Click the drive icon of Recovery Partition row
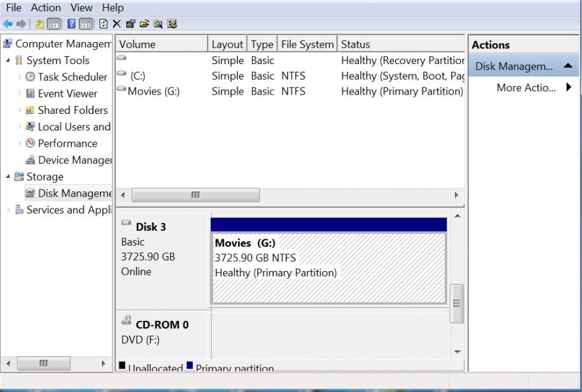This screenshot has width=582, height=392. point(122,58)
